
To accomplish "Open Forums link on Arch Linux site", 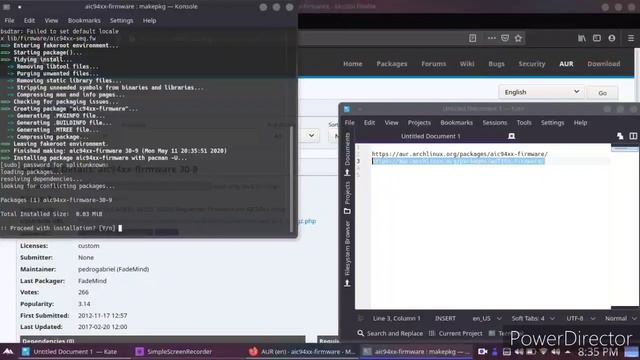I will tap(433, 64).
